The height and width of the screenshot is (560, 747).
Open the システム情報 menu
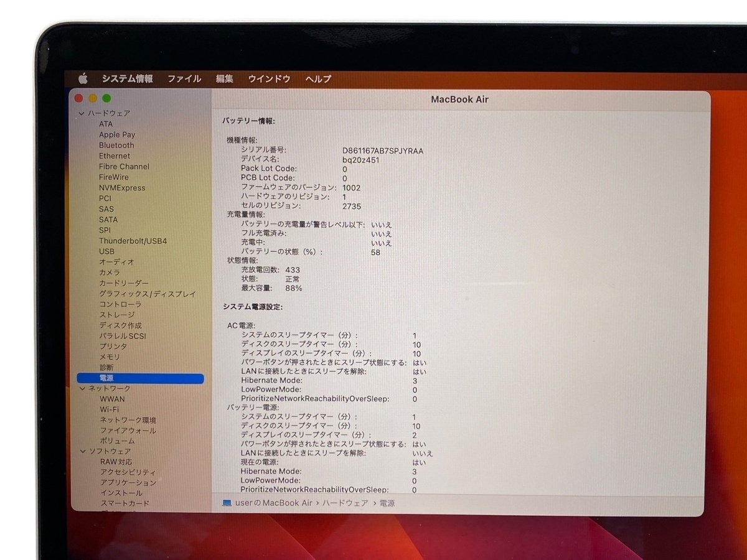point(127,78)
